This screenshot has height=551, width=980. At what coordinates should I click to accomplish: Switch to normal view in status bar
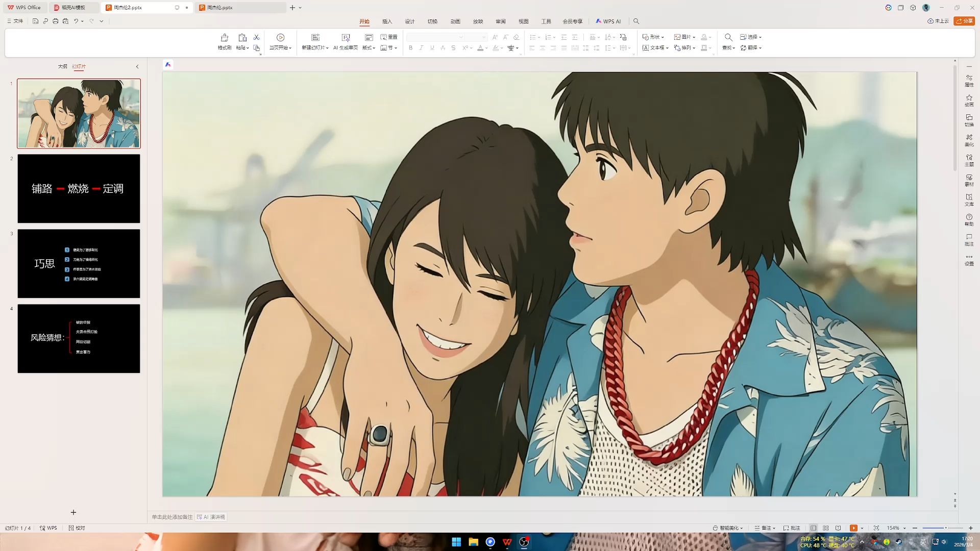(x=813, y=528)
